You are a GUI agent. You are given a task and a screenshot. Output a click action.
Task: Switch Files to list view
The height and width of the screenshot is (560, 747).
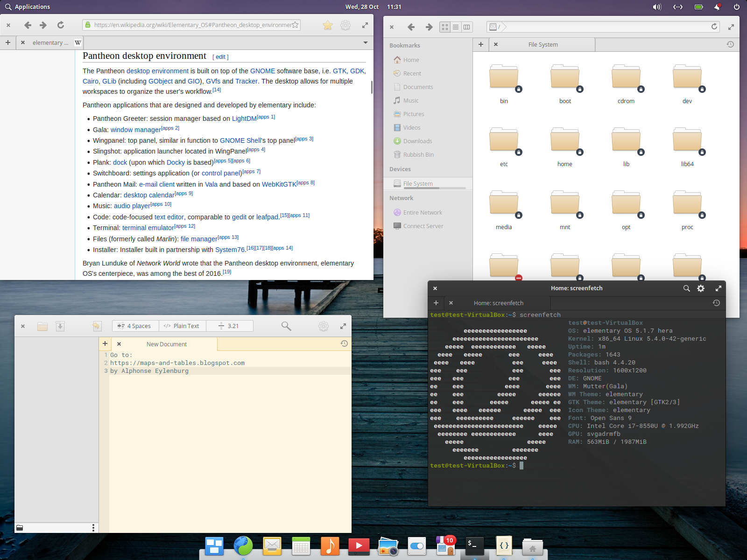(456, 27)
